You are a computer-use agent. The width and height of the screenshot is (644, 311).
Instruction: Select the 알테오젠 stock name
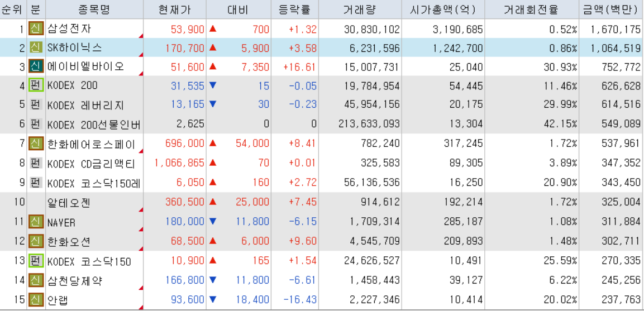tap(69, 202)
